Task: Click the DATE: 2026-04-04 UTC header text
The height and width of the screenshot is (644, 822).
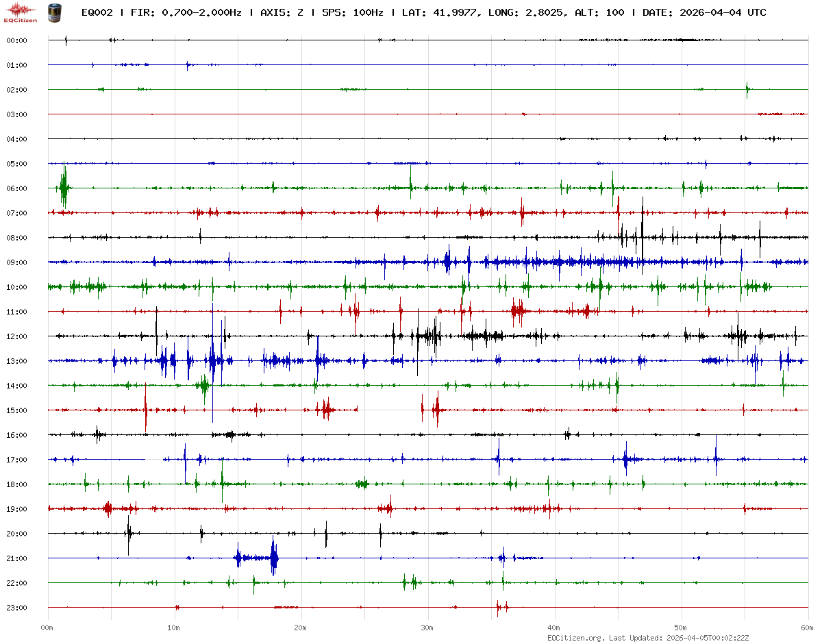Action: point(704,13)
